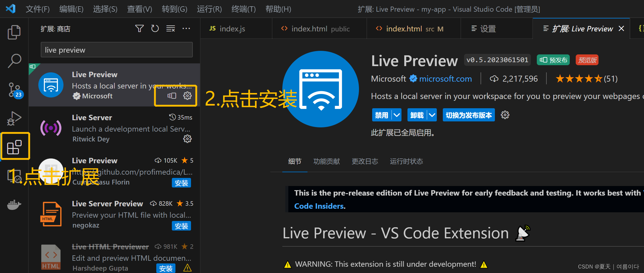Image resolution: width=644 pixels, height=273 pixels.
Task: Select Live Server Preview list item
Action: pyautogui.click(x=114, y=214)
